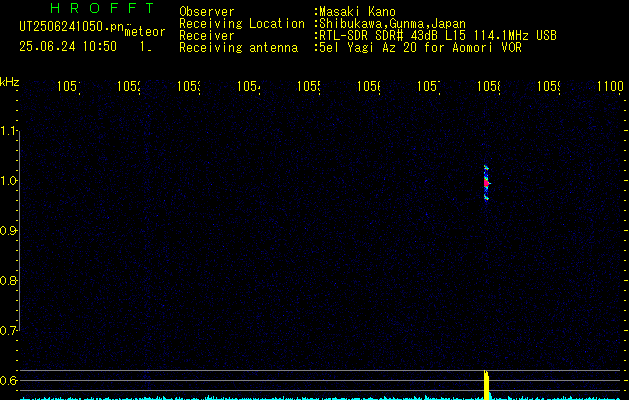Click the HROFFT title text
The width and height of the screenshot is (629, 400).
click(102, 8)
